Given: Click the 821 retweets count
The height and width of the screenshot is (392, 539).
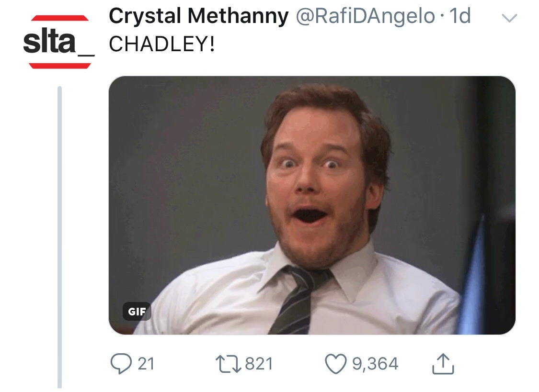Looking at the screenshot, I should point(259,364).
